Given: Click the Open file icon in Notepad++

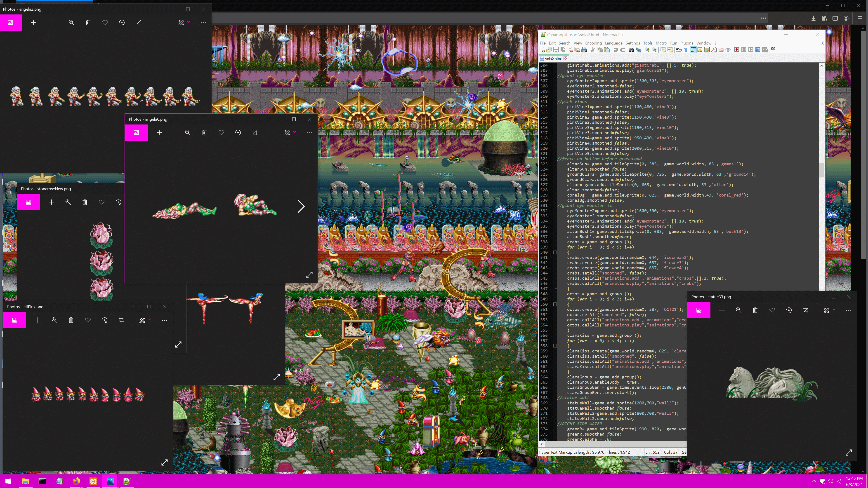Looking at the screenshot, I should click(x=549, y=50).
